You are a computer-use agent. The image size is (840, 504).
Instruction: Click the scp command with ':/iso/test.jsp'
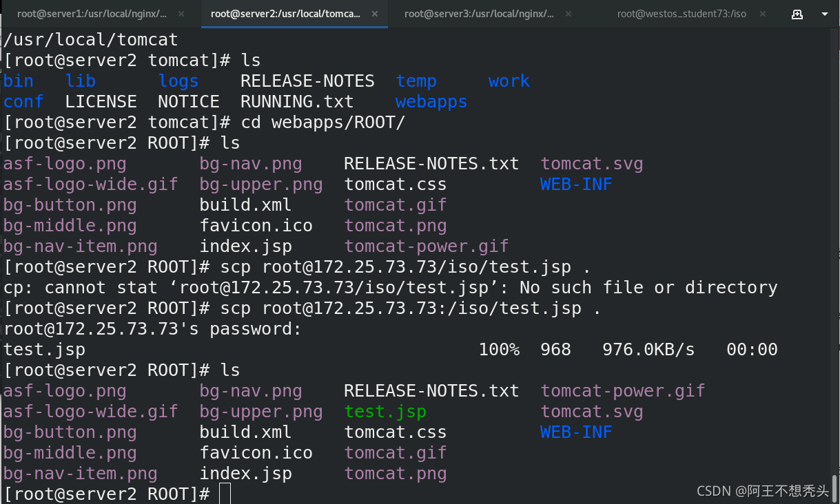pos(411,308)
